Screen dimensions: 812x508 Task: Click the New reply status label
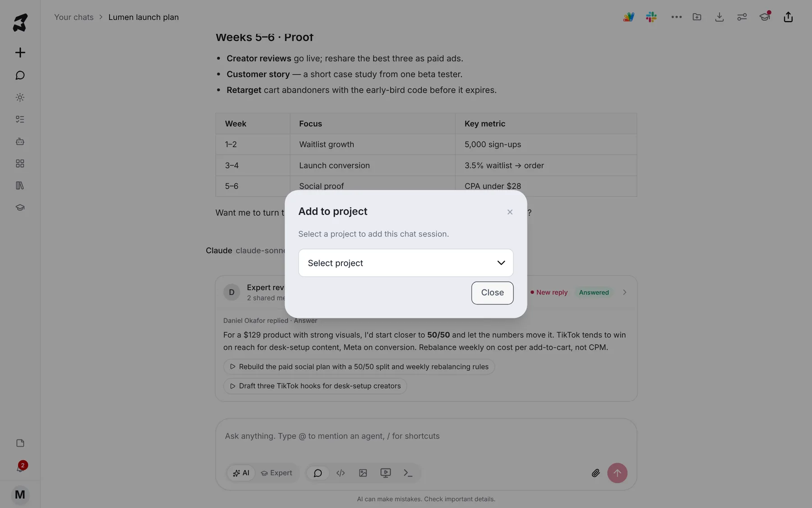coord(549,292)
